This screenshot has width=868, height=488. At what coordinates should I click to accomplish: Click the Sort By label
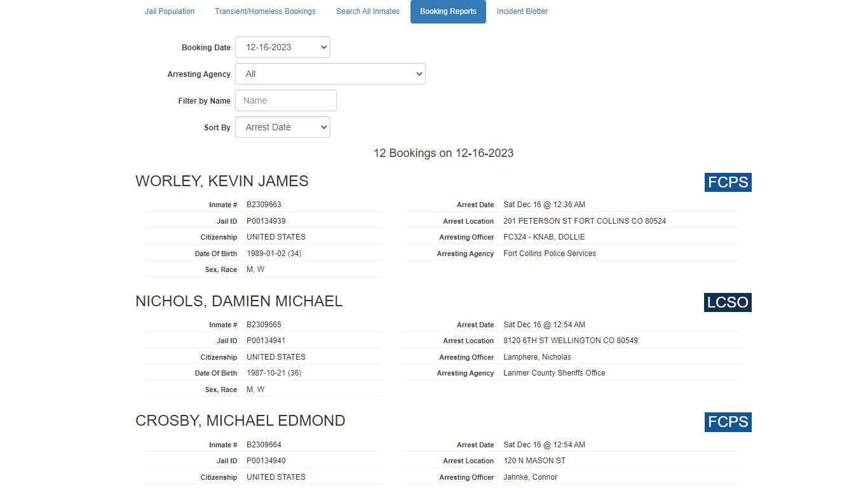[217, 128]
